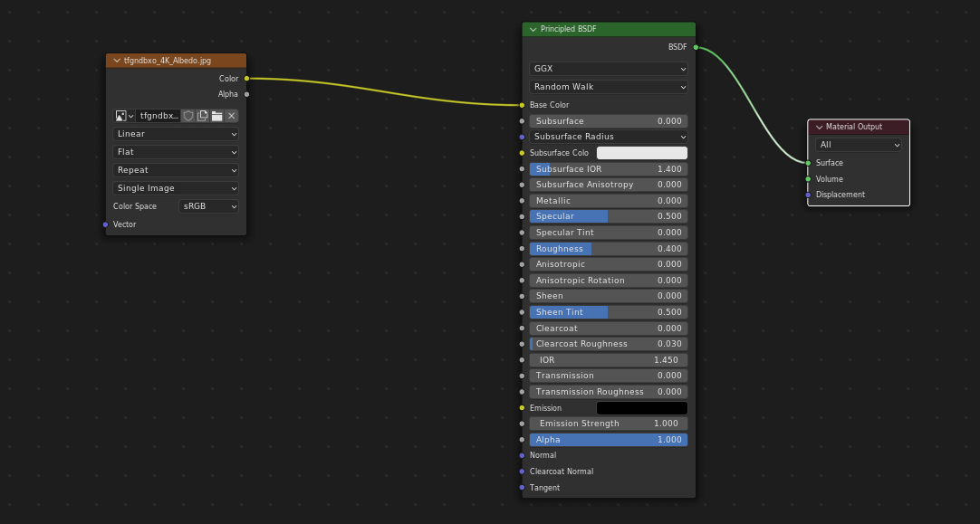
Task: Open the Random Walk subsurface method dropdown
Action: point(609,87)
